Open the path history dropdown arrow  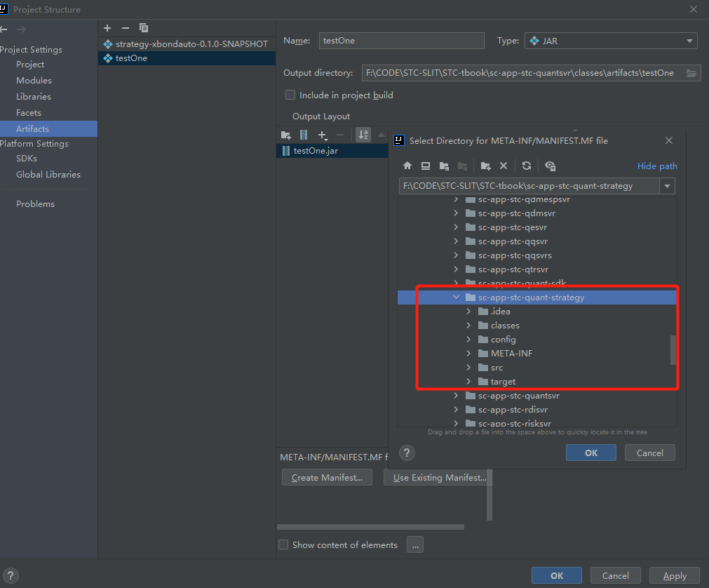coord(667,186)
